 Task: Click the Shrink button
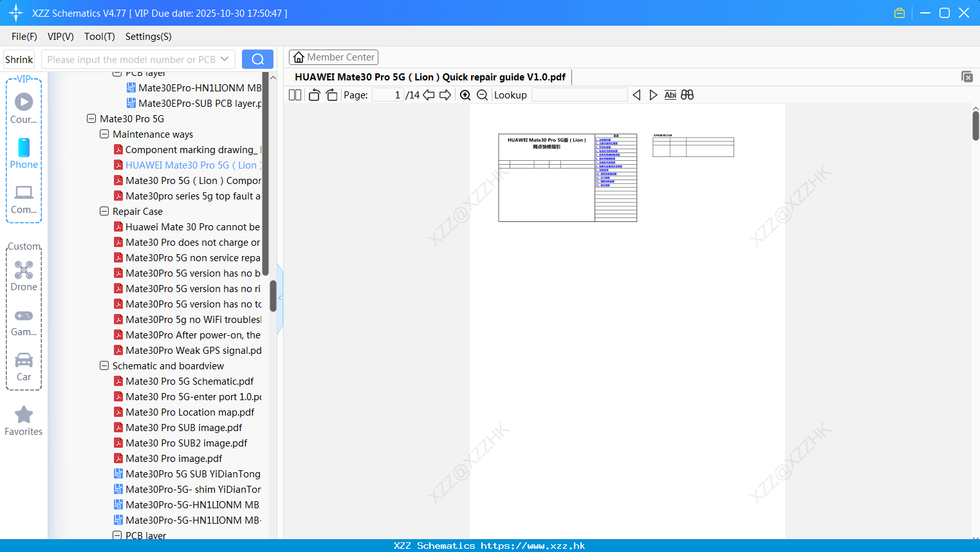(19, 59)
